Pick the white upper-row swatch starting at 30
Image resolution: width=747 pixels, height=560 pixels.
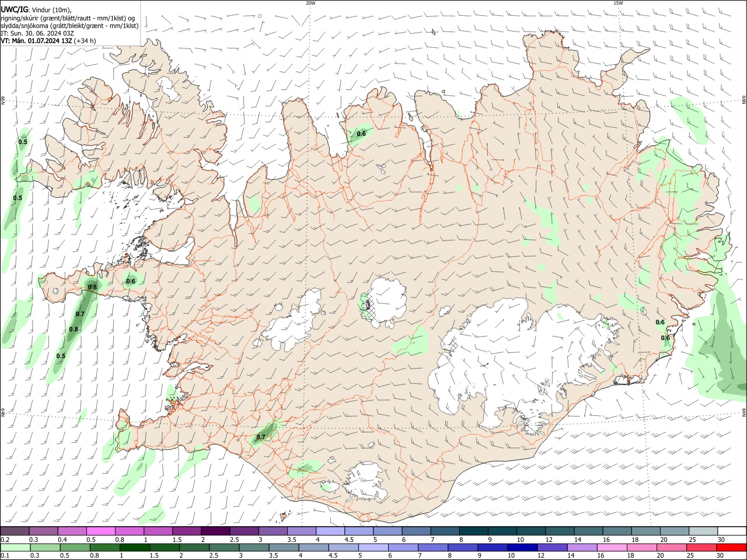coord(731,531)
